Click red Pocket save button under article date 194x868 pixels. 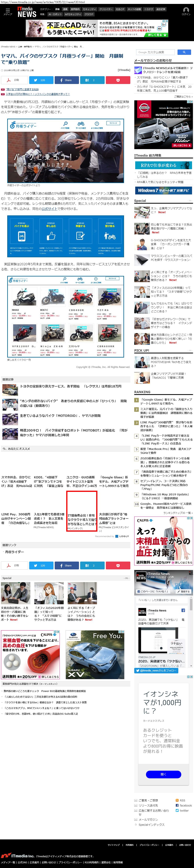118,80
